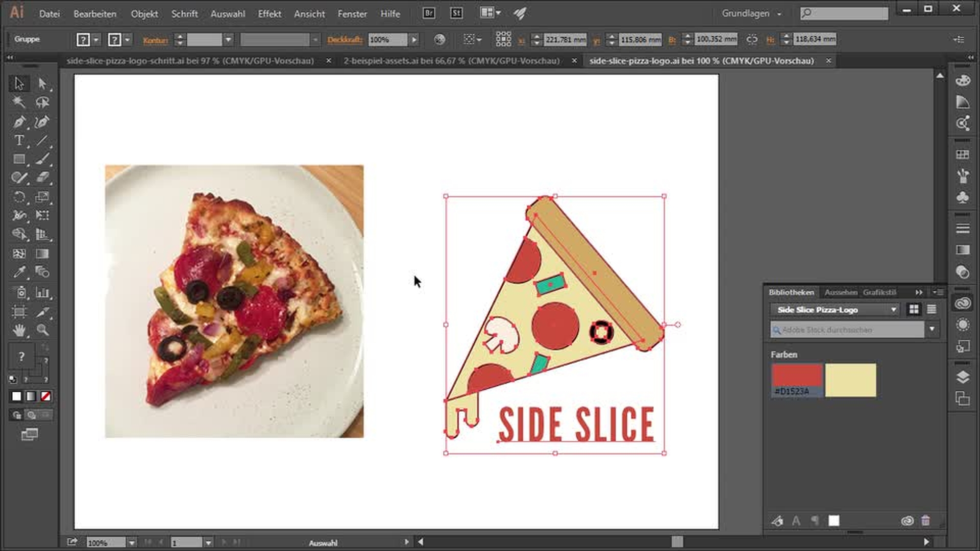Choose the Eyedropper tool
980x551 pixels.
[x=19, y=272]
